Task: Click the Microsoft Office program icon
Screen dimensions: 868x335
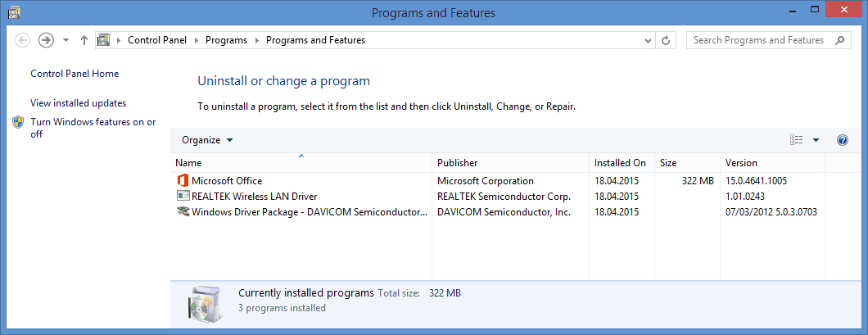Action: pyautogui.click(x=183, y=181)
